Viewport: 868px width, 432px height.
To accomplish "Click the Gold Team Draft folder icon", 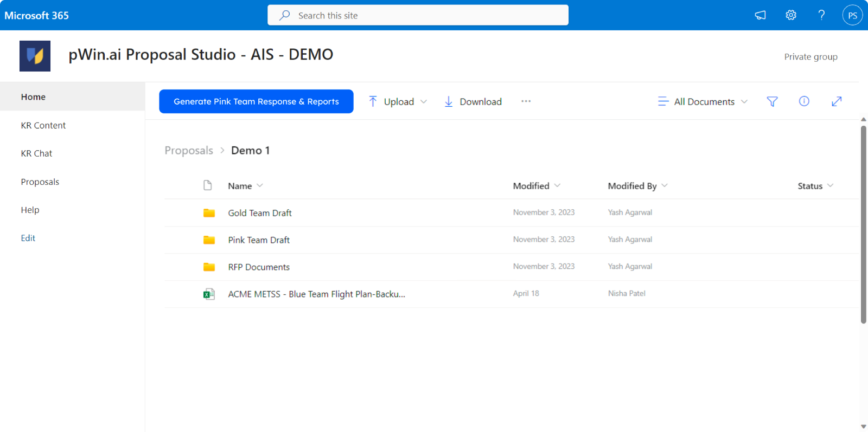I will [x=209, y=213].
